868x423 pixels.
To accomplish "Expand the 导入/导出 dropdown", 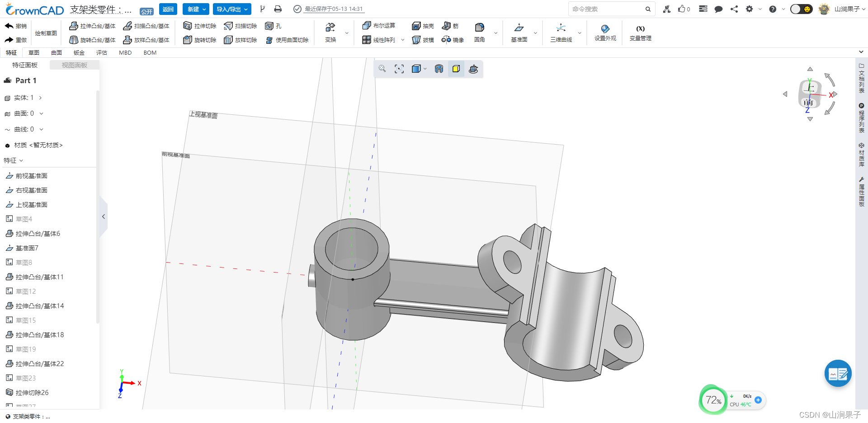I will click(232, 9).
